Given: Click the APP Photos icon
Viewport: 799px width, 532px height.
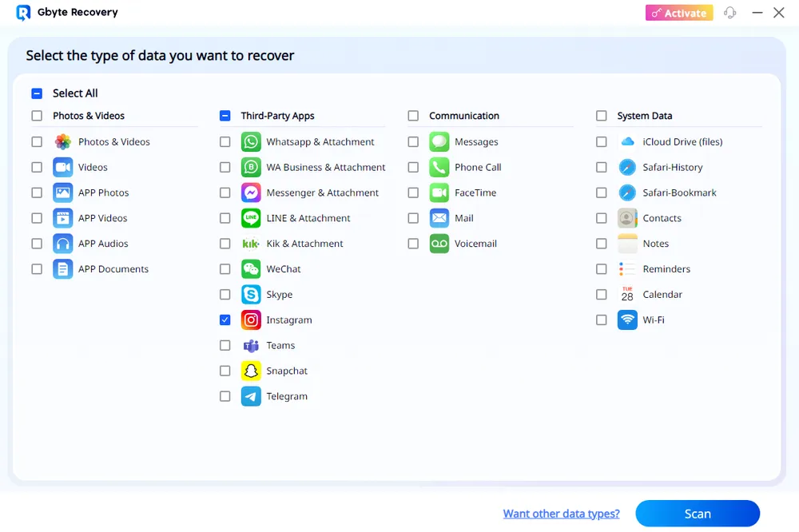Looking at the screenshot, I should click(62, 193).
